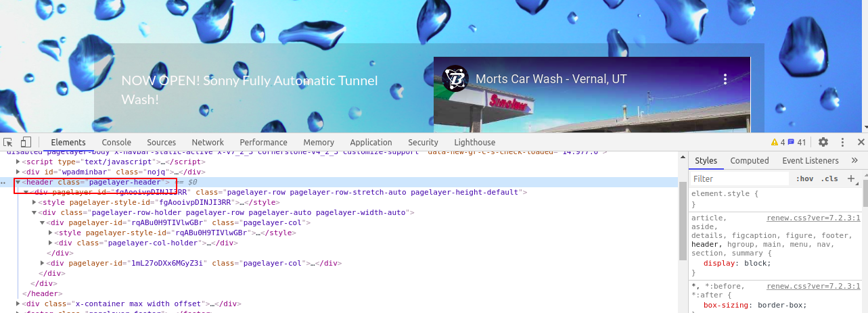Viewport: 868px width, 313px height.
Task: Toggle the device toolbar icon
Action: 26,142
